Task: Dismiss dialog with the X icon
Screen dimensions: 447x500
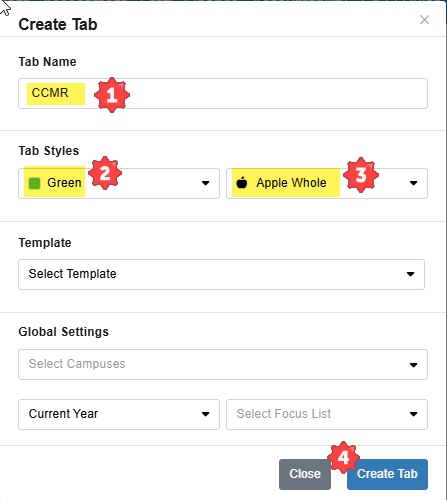Action: [424, 20]
